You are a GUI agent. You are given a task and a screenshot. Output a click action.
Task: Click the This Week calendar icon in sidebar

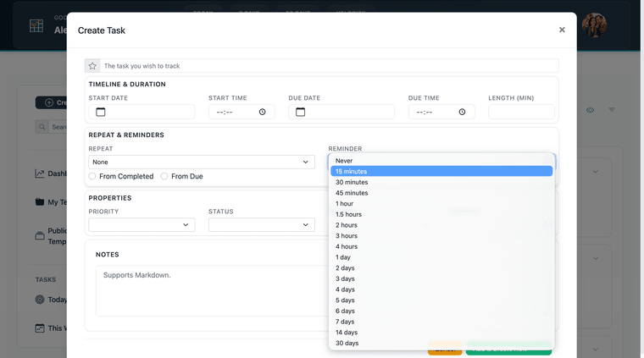coord(40,328)
